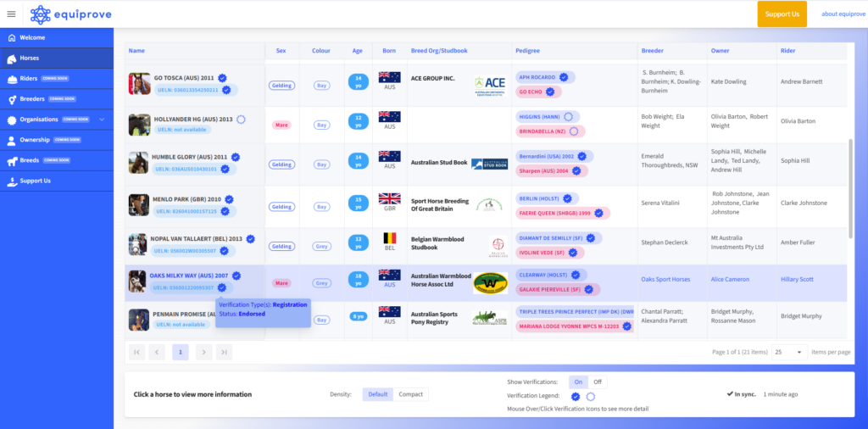Open the hamburger menu icon
This screenshot has width=868, height=429.
pos(11,14)
